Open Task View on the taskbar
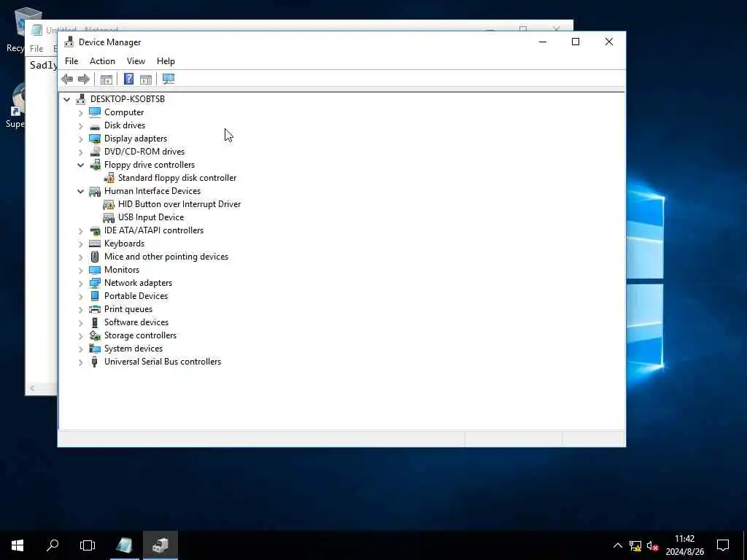Viewport: 747px width, 560px height. (x=88, y=545)
